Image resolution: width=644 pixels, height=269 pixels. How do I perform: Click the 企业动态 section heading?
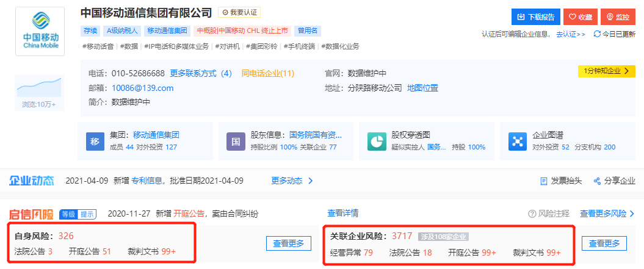pos(32,181)
